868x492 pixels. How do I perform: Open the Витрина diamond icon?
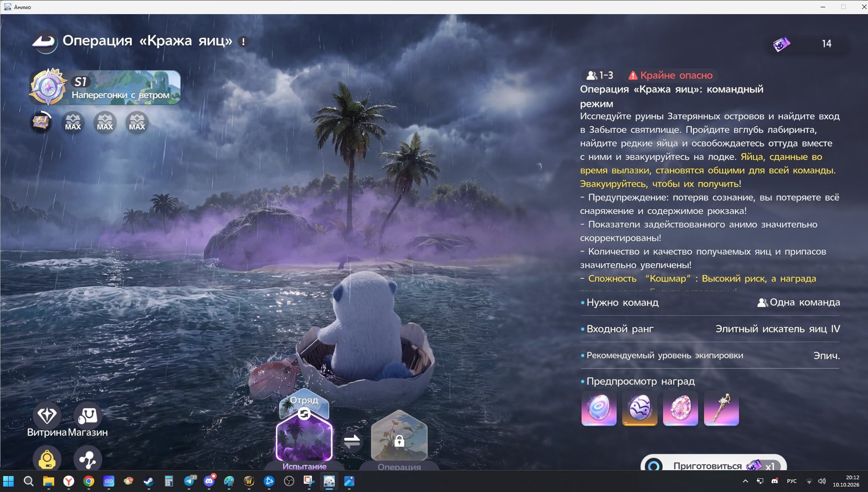coord(46,415)
